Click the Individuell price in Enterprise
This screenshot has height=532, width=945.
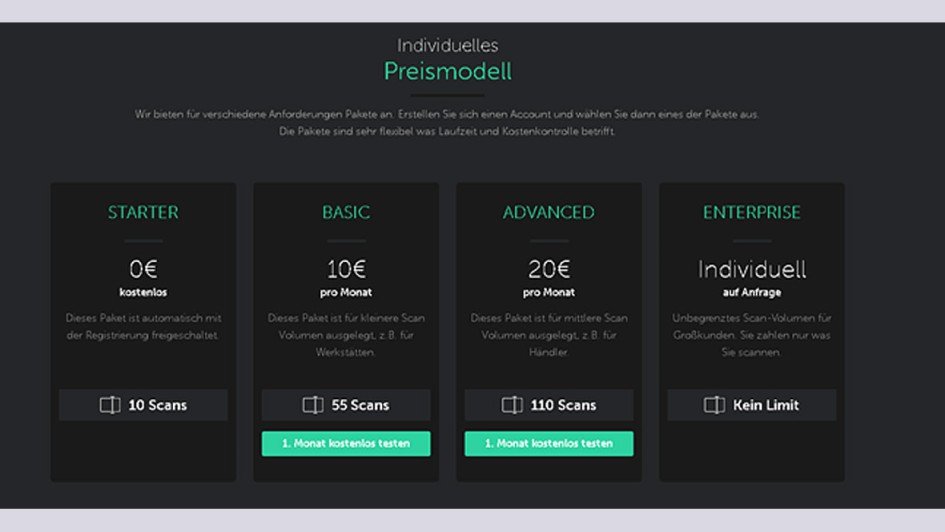752,269
